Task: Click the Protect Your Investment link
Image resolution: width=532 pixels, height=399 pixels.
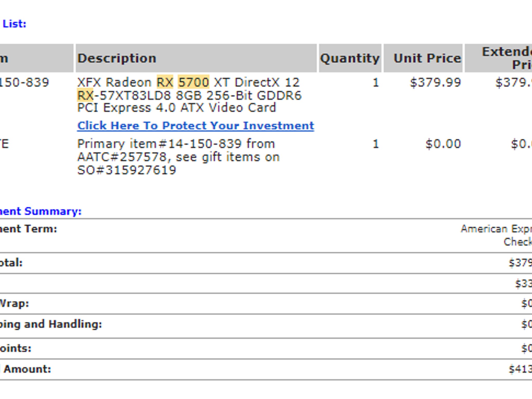Action: [195, 126]
